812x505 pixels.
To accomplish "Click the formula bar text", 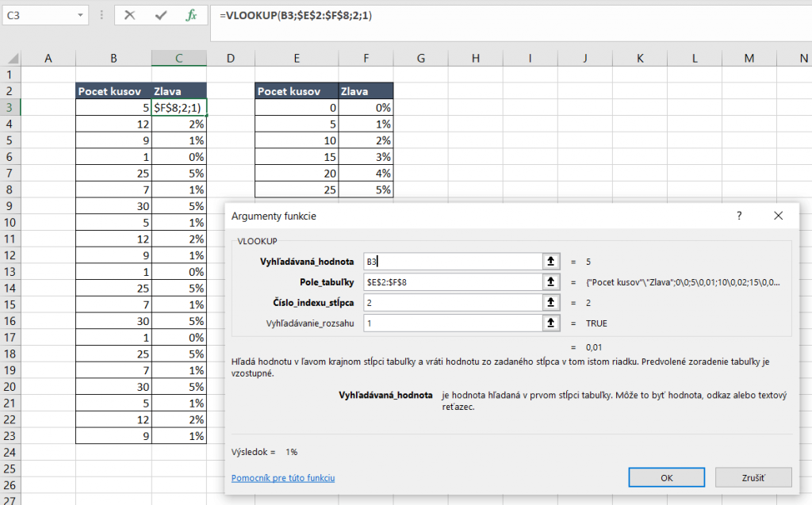I will 296,16.
